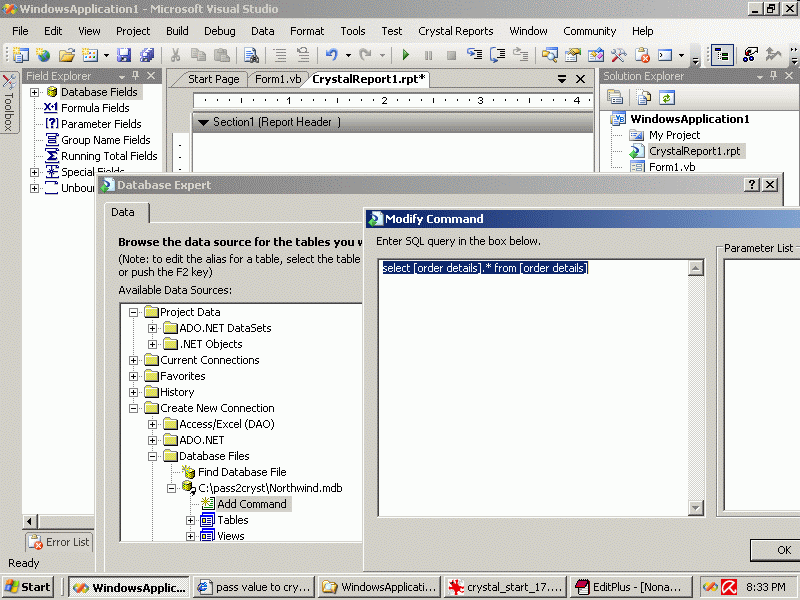Toggle the Field Explorer tree toolbar icon
The width and height of the screenshot is (800, 600).
[722, 55]
